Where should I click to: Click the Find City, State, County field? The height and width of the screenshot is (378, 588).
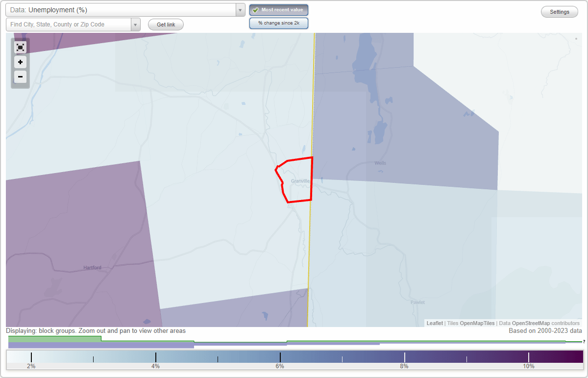pos(69,25)
